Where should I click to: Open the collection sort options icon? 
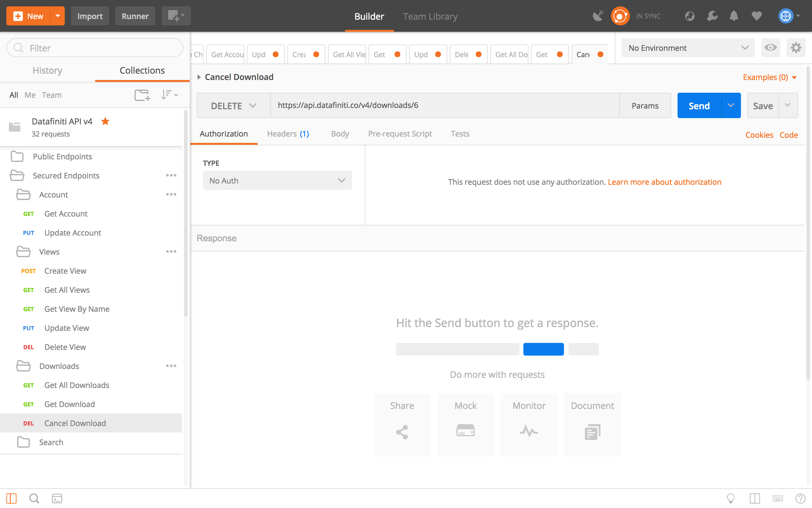tap(169, 95)
